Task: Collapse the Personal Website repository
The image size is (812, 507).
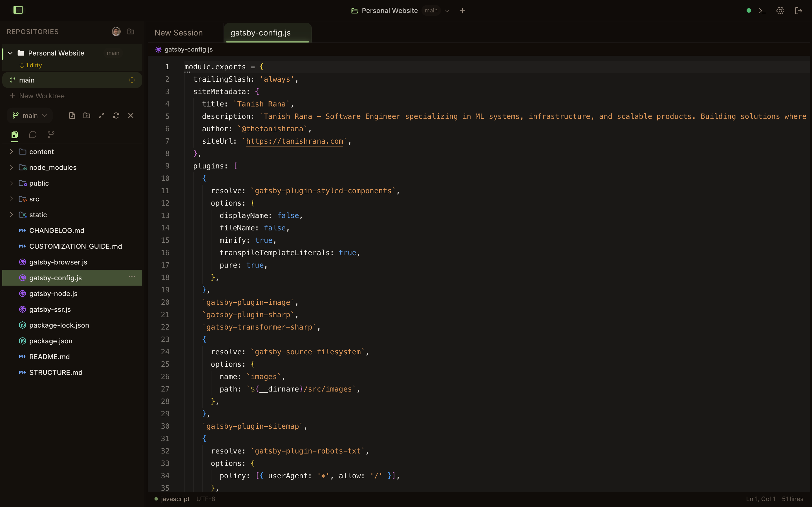Action: (10, 53)
